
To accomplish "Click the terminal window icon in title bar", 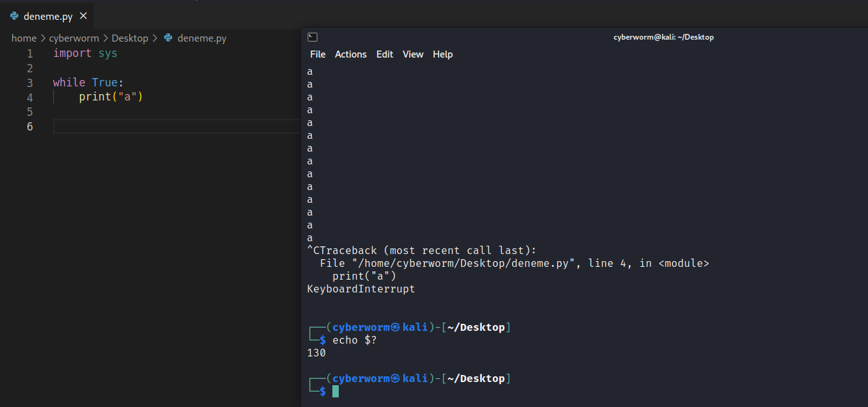I will 312,37.
